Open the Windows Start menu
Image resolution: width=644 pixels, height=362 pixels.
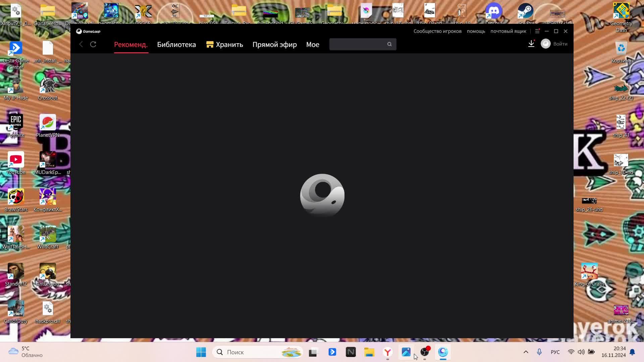pos(201,352)
